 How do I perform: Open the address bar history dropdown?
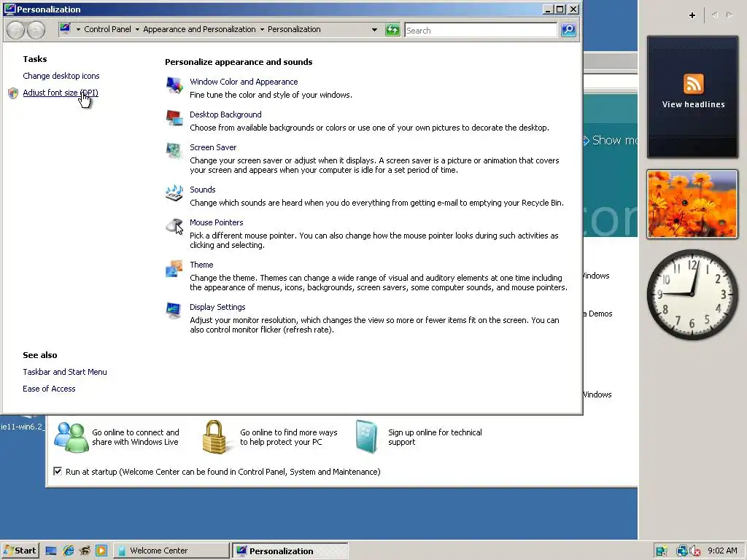point(374,30)
